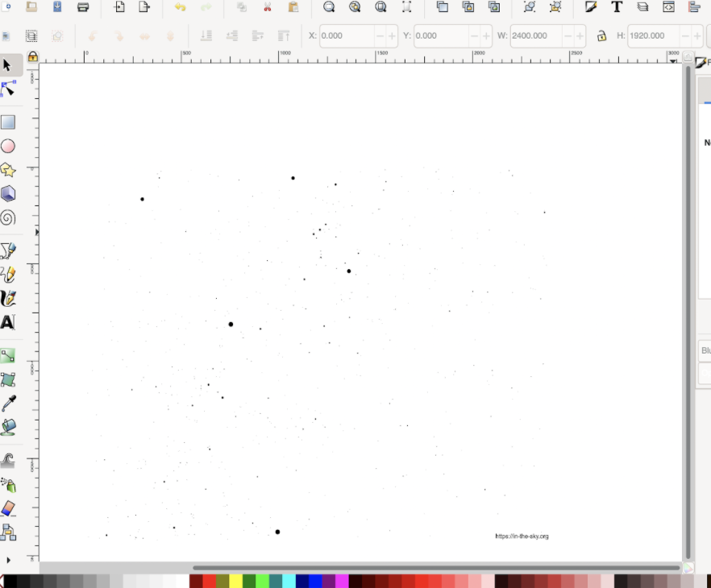This screenshot has height=588, width=711.
Task: Activate the 3D box tool
Action: (x=10, y=194)
